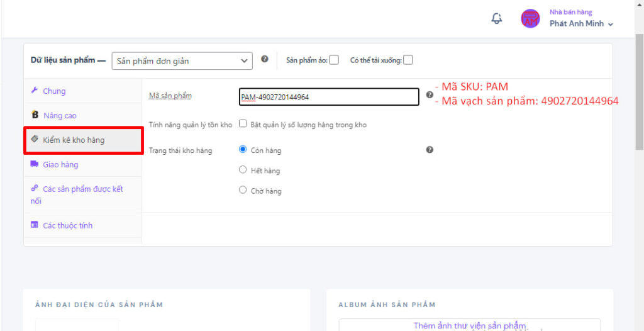
Task: Click the wrench icon beside Chung
Action: click(x=35, y=91)
